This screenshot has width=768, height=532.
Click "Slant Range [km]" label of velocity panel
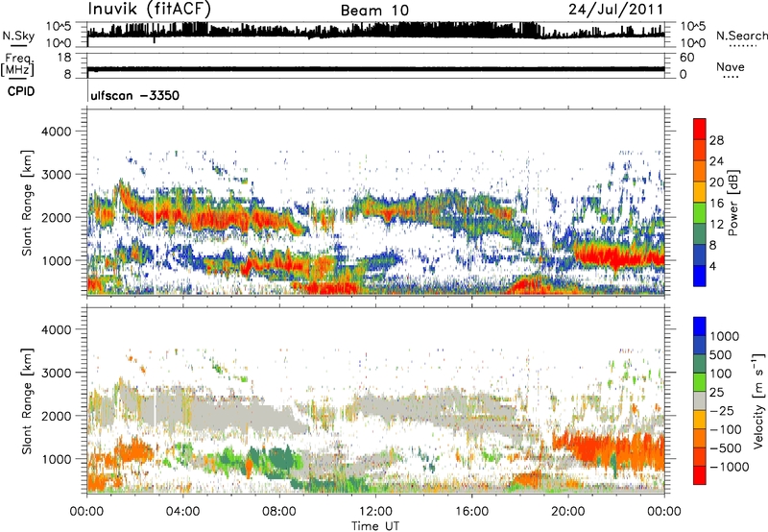click(x=27, y=401)
